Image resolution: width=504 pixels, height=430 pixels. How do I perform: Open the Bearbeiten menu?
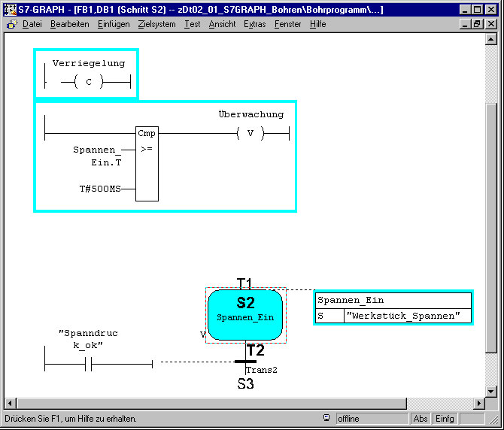(x=69, y=24)
